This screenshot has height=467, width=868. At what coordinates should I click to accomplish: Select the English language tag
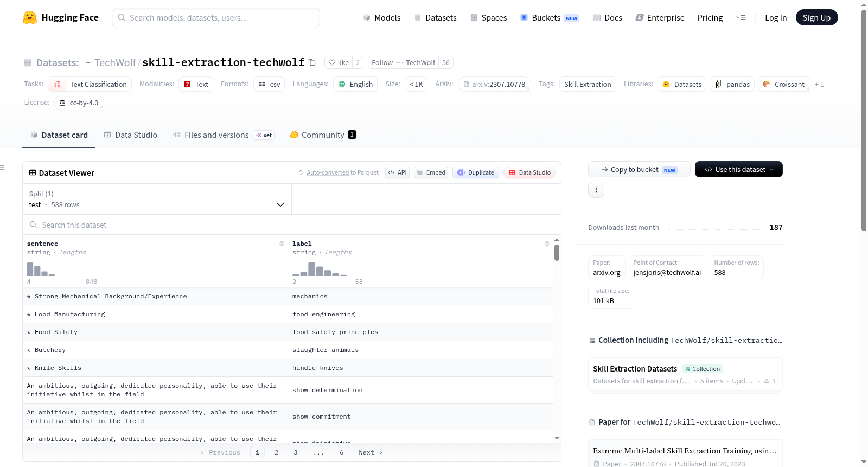pos(355,84)
